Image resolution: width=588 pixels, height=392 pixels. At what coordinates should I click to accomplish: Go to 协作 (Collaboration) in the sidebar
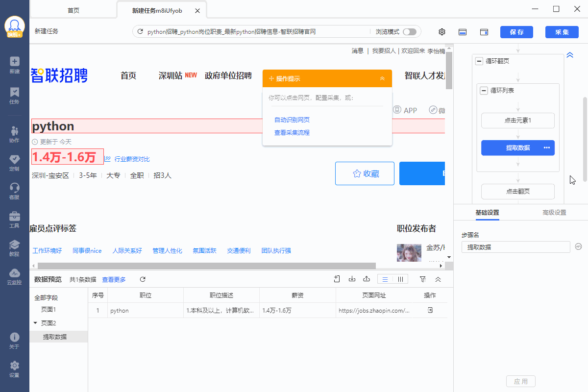point(14,134)
